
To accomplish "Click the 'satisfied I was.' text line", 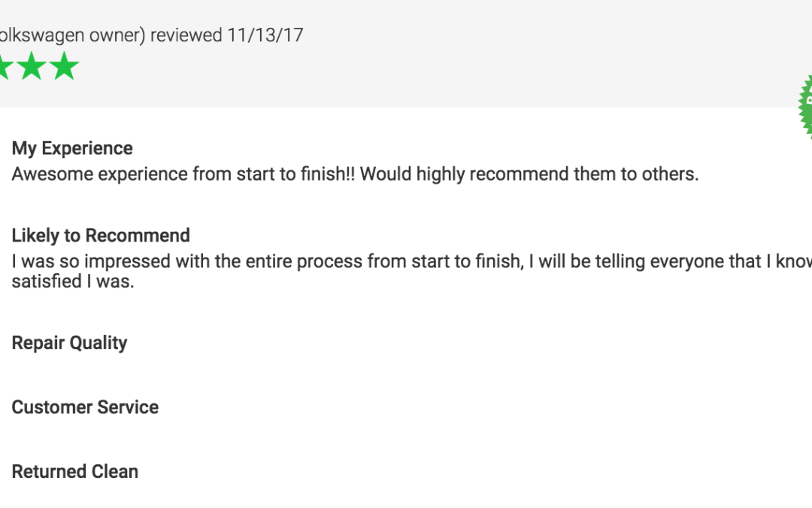I will [73, 281].
